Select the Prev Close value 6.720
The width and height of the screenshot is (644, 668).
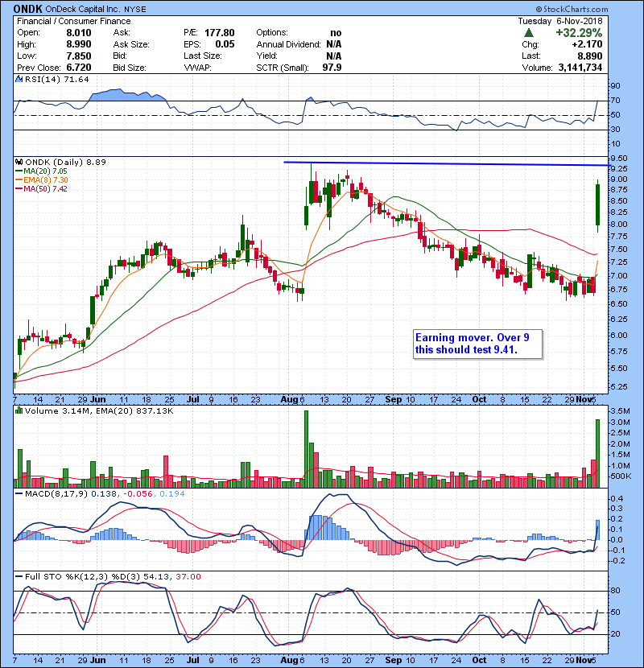pos(79,68)
